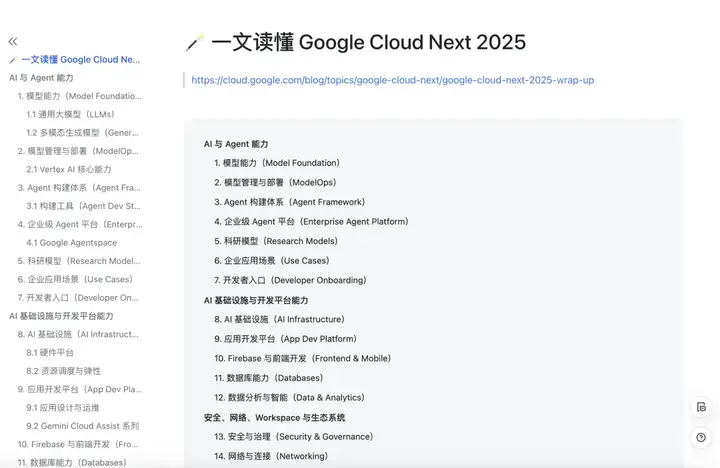
Task: Go to 4. 企业级 Agent 平台 (Enterprise Agent Platform)
Action: pos(311,221)
